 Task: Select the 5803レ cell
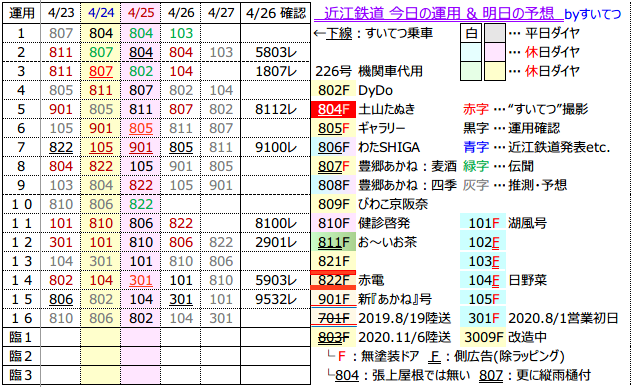(x=276, y=52)
